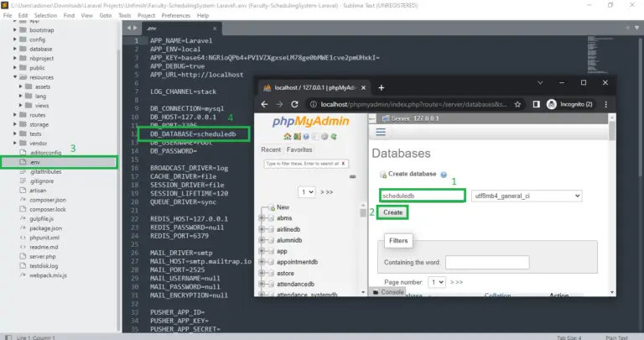Open navigation page number dropdown
The width and height of the screenshot is (644, 340).
pos(306,192)
